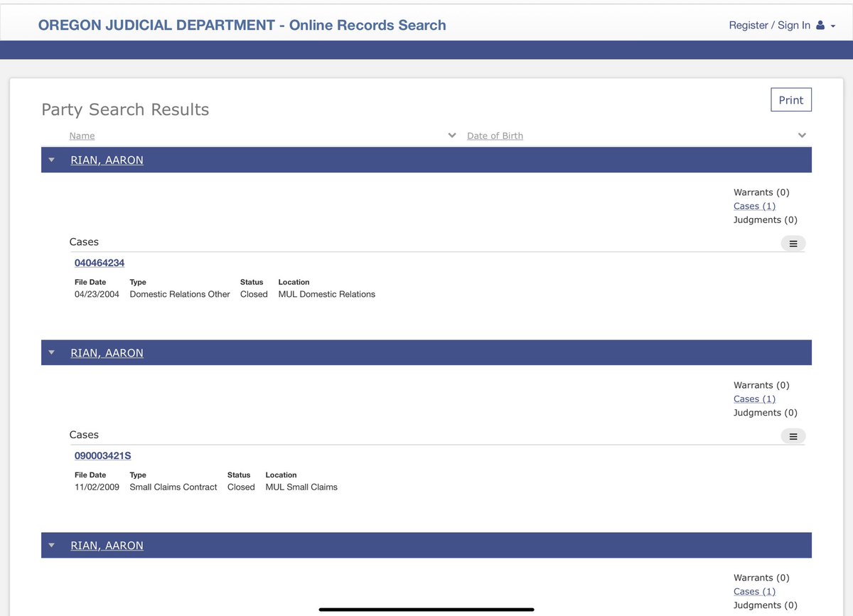Screen dimensions: 853x616
Task: Open Cases (1) link for third party result
Action: [754, 591]
